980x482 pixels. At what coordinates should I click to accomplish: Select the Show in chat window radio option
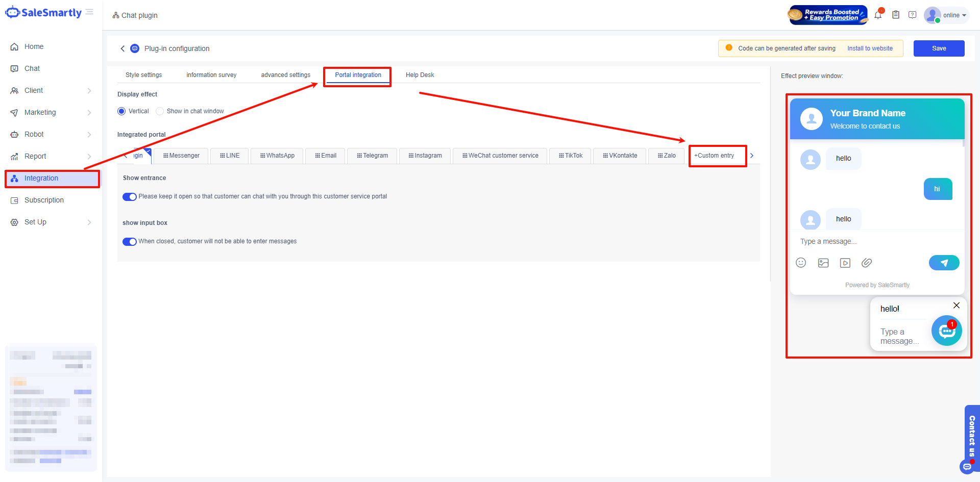(x=160, y=111)
